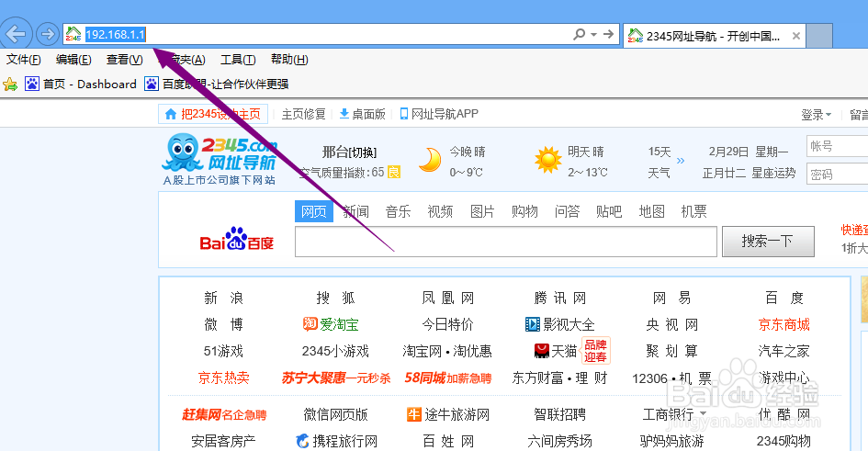
Task: Open the 帮助(H) menu
Action: pyautogui.click(x=289, y=59)
